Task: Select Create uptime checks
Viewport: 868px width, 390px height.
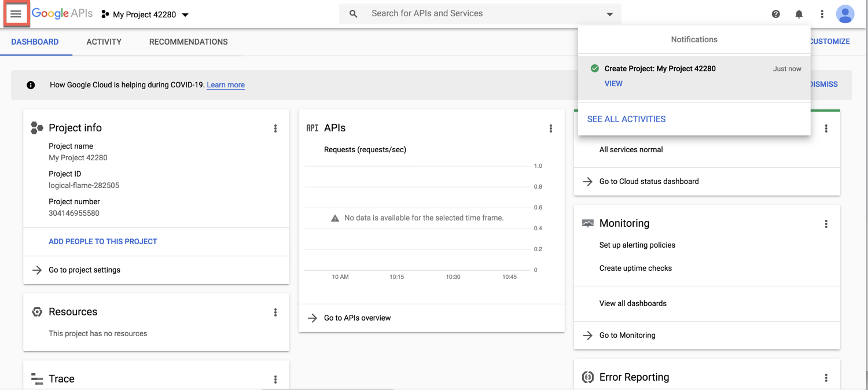Action: pos(635,268)
